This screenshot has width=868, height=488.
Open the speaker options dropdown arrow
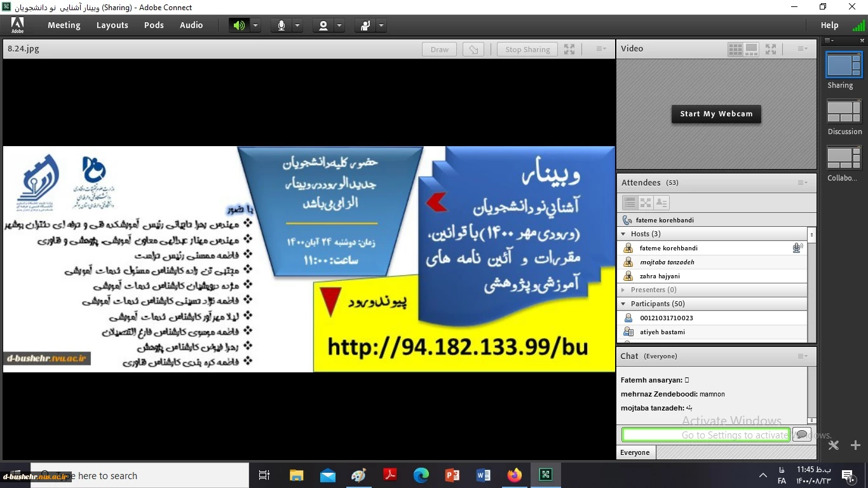(x=255, y=25)
